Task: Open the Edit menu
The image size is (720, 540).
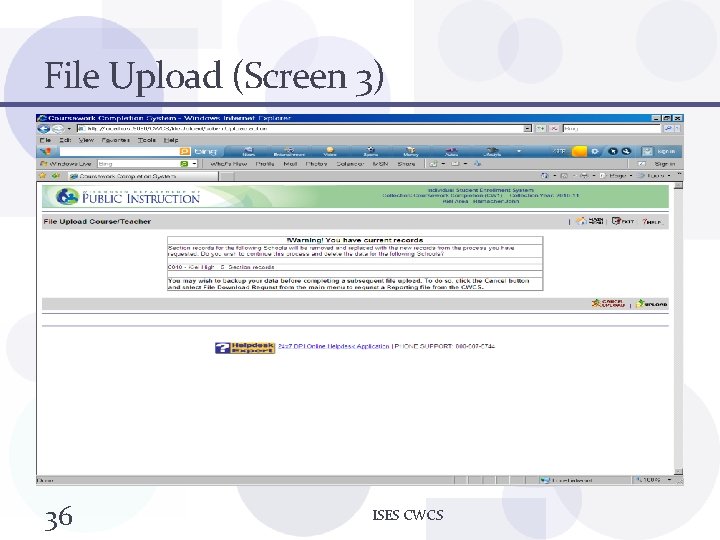Action: point(65,140)
